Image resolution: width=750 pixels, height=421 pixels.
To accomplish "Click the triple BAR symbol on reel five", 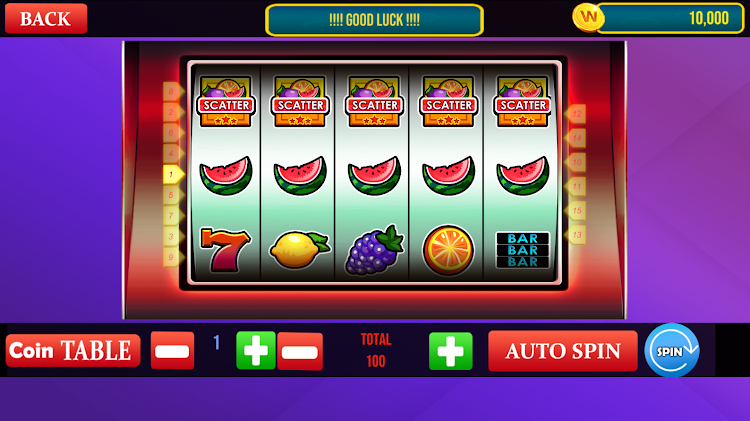I will pos(522,250).
